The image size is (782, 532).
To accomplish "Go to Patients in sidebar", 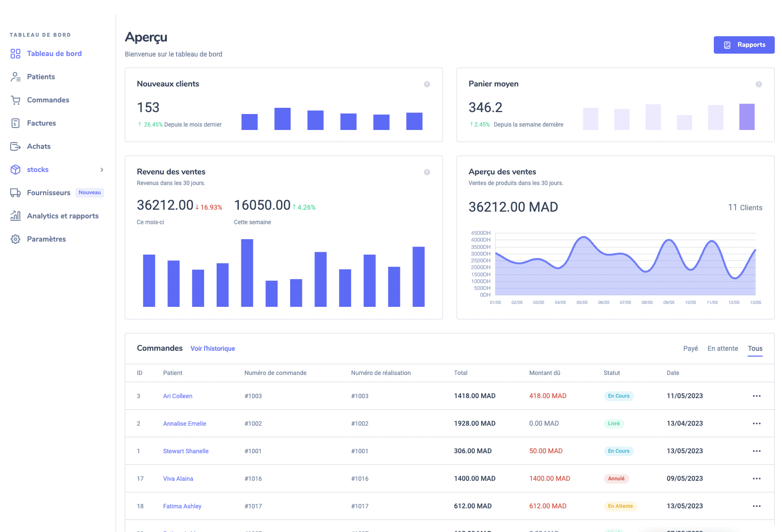I will (41, 77).
